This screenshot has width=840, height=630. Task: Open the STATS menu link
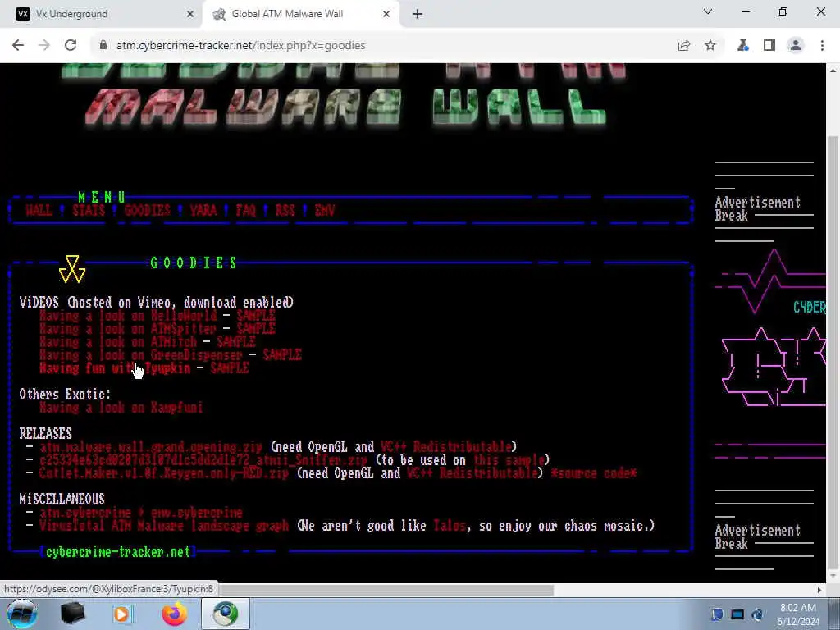pos(89,210)
